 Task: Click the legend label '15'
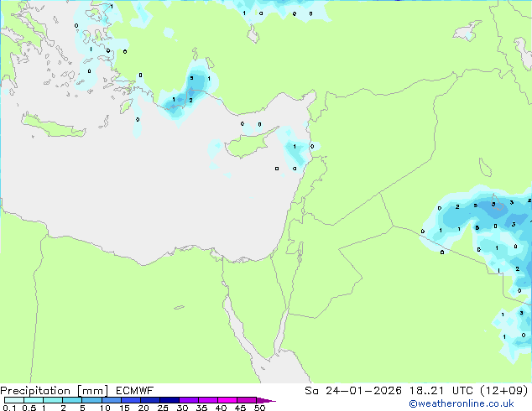point(124,408)
